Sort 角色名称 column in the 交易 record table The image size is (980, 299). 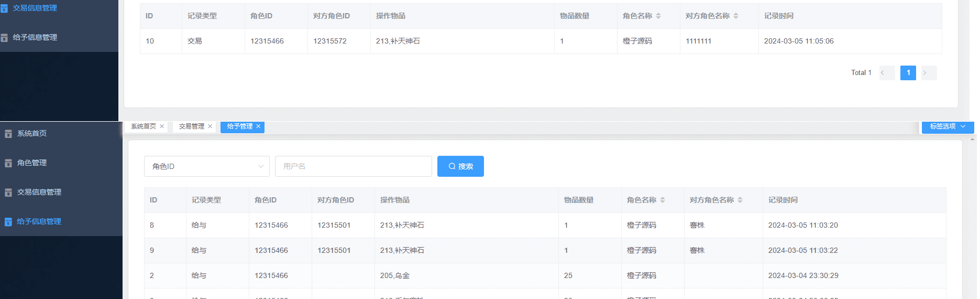pyautogui.click(x=658, y=16)
